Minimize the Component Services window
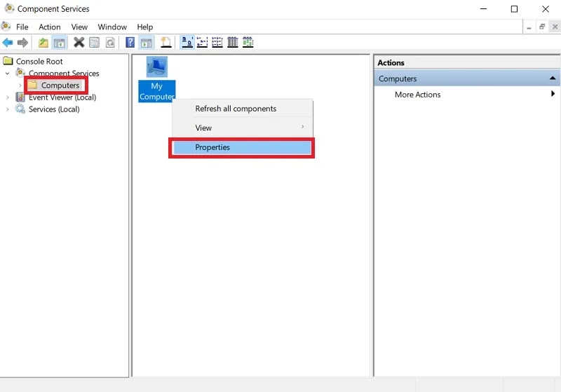561x392 pixels. pyautogui.click(x=483, y=8)
